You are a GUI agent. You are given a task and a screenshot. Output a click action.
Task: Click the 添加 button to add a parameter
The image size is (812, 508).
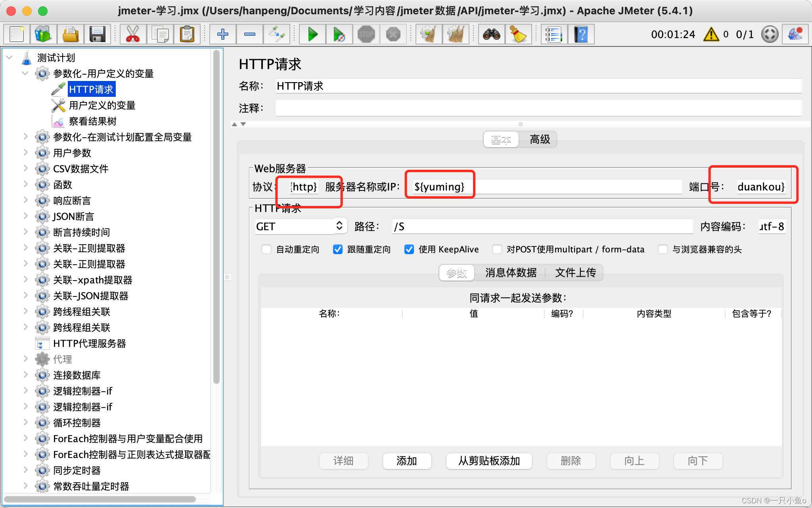[407, 461]
